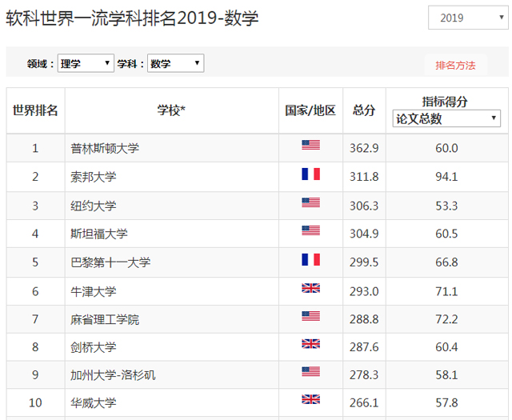The width and height of the screenshot is (512, 420).
Task: Click rank number 1 cell
Action: click(35, 148)
